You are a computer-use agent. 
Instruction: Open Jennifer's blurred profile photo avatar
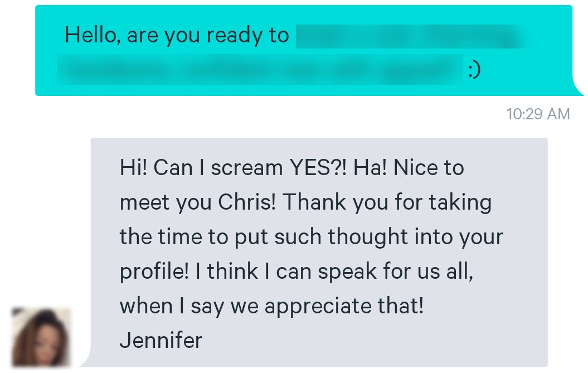(41, 337)
